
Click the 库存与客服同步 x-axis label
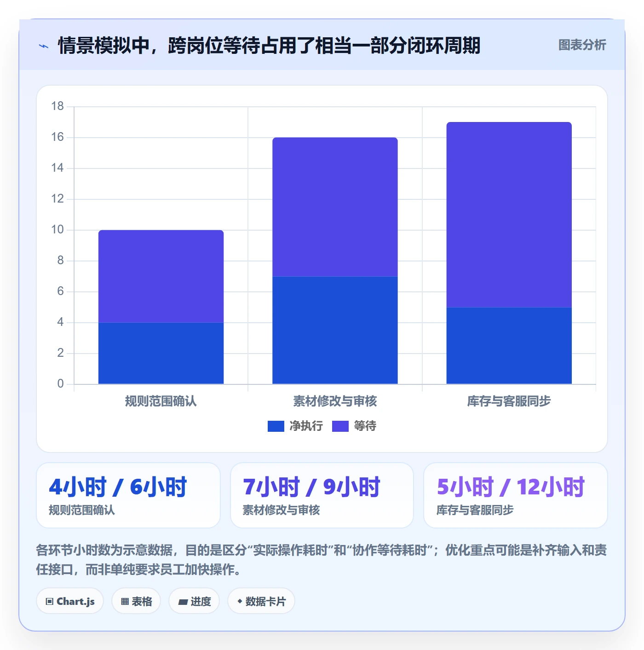(x=509, y=401)
